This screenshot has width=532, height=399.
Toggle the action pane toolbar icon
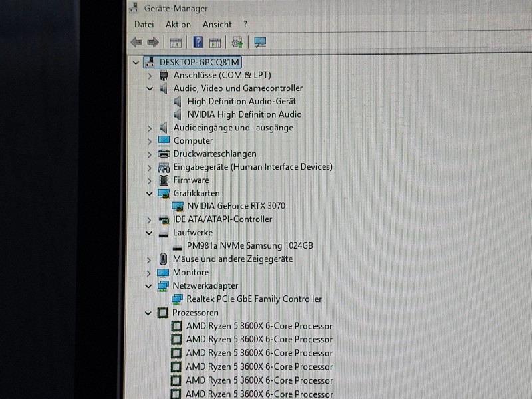(x=215, y=43)
